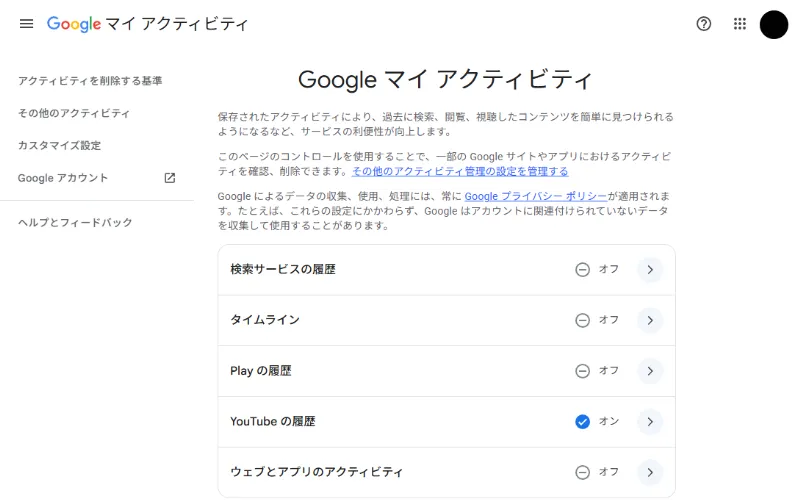Click the Play の履歴 row label
This screenshot has height=504, width=799.
point(261,370)
